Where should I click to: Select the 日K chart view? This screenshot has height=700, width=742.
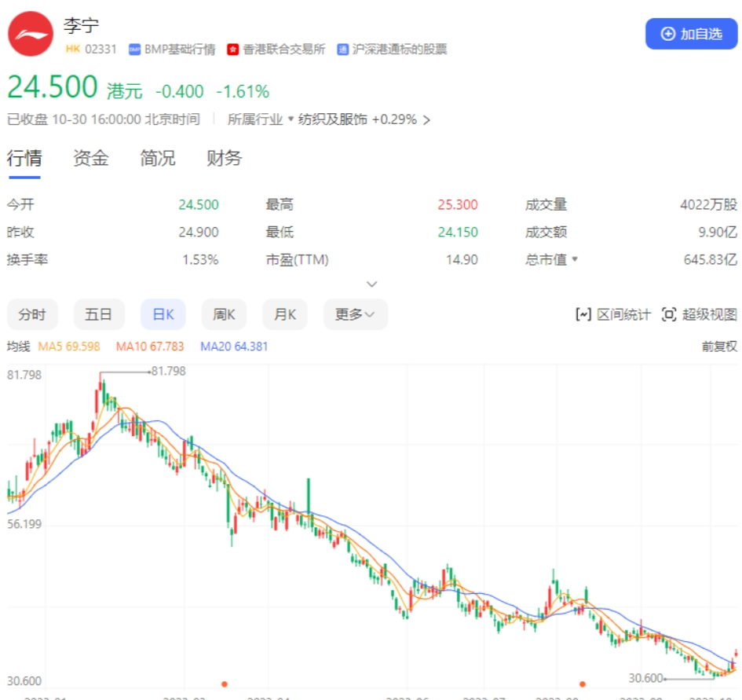[x=163, y=314]
